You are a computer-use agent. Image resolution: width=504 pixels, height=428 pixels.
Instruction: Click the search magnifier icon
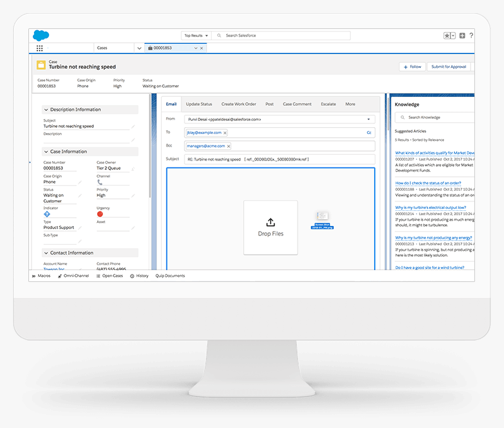[x=219, y=36]
